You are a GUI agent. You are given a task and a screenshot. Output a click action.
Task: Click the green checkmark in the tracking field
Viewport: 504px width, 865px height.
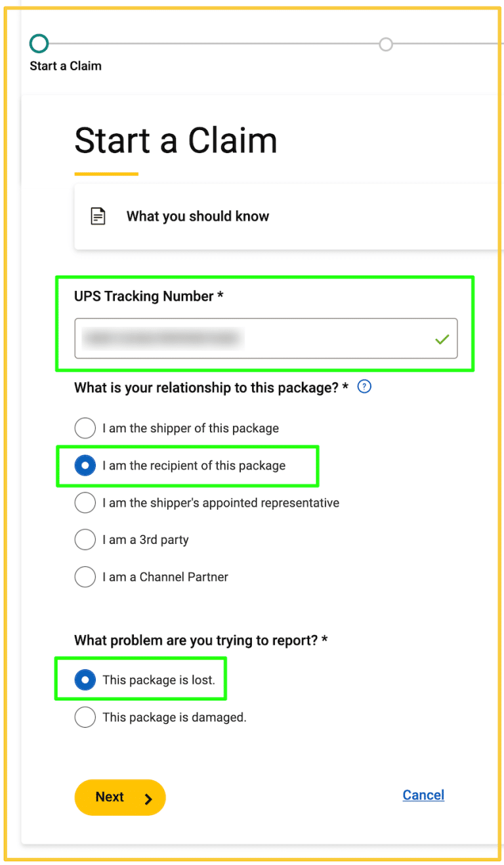point(442,339)
